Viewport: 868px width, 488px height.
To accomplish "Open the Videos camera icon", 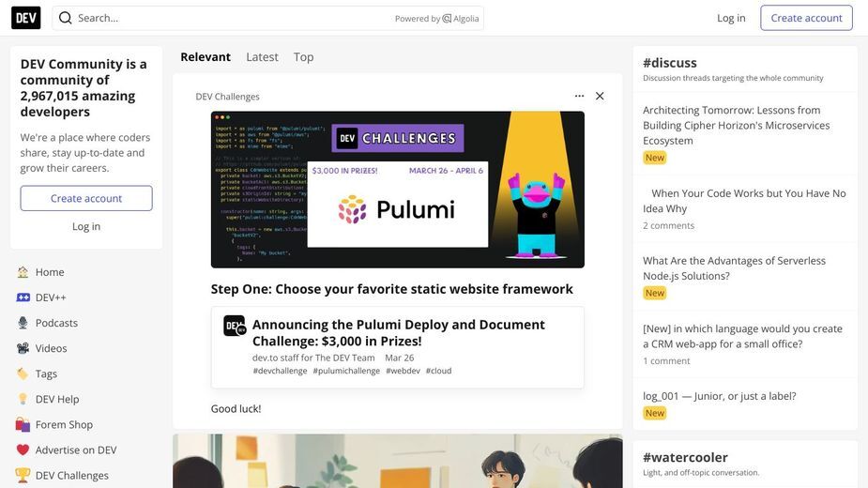I will click(23, 348).
